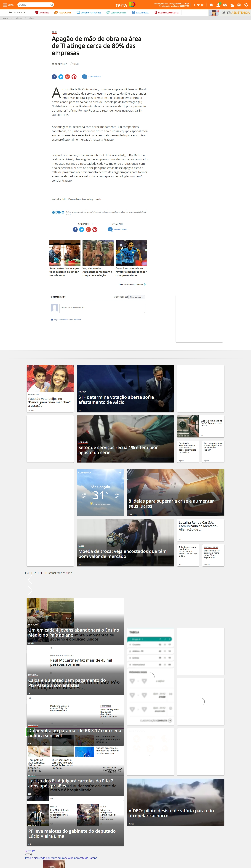Click the header Google Plus icon
The width and height of the screenshot is (251, 868).
tap(202, 5)
